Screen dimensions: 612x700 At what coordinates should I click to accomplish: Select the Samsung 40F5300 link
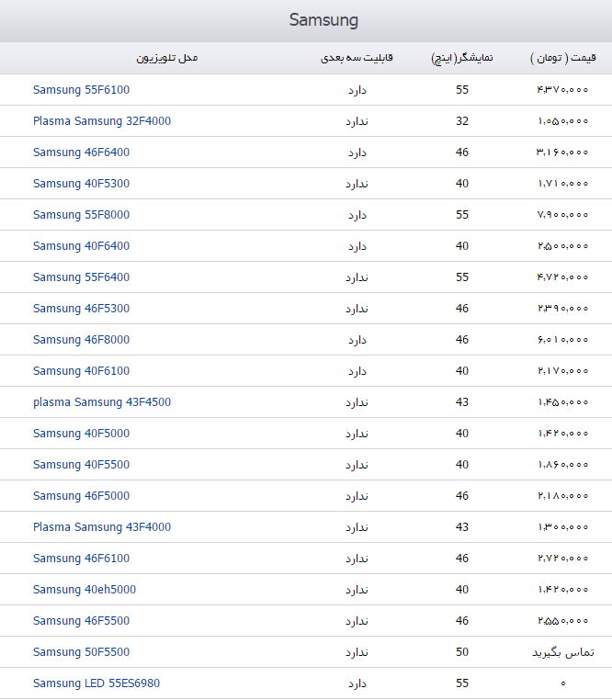81,184
